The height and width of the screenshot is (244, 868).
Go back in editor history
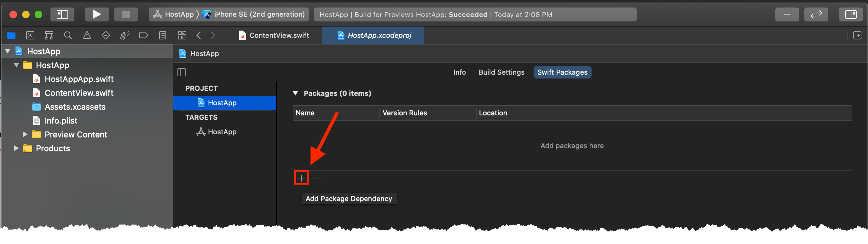(x=199, y=35)
